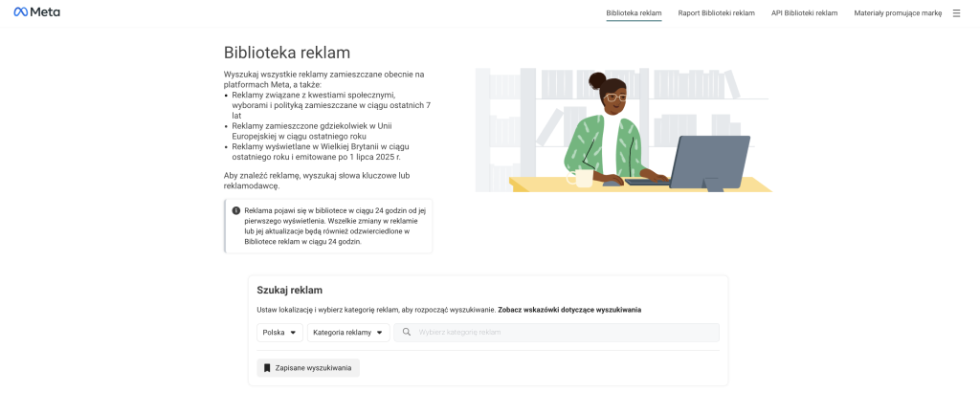Click the librarian illustration

[623, 130]
